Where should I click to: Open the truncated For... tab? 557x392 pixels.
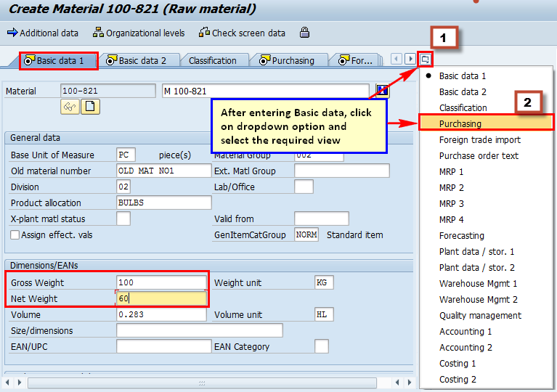click(x=356, y=61)
